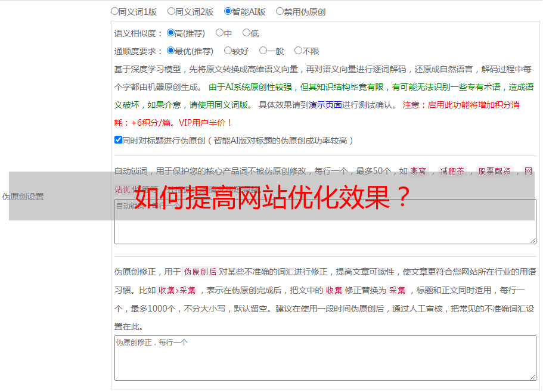Click the 收集>采集 example tag
This screenshot has width=543, height=392.
click(x=177, y=291)
